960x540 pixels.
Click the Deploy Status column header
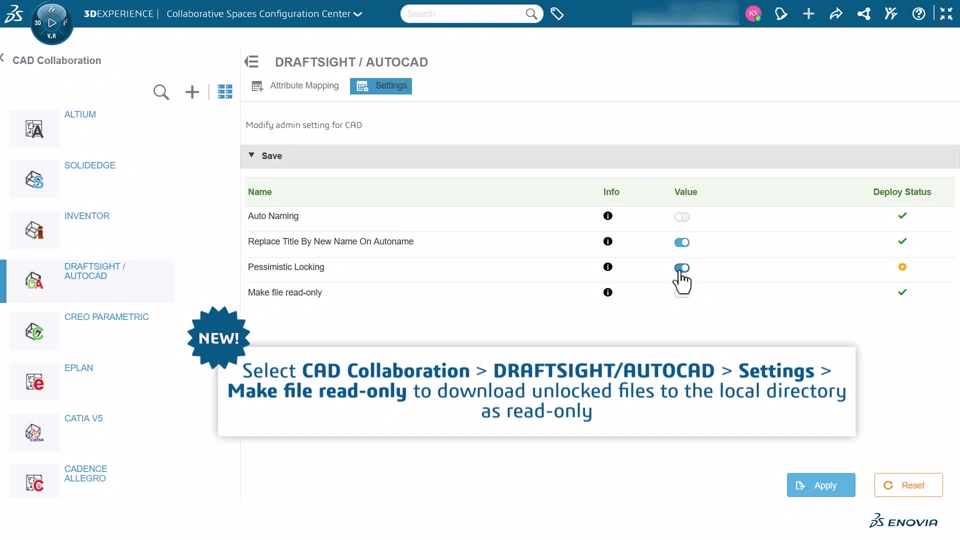point(902,192)
